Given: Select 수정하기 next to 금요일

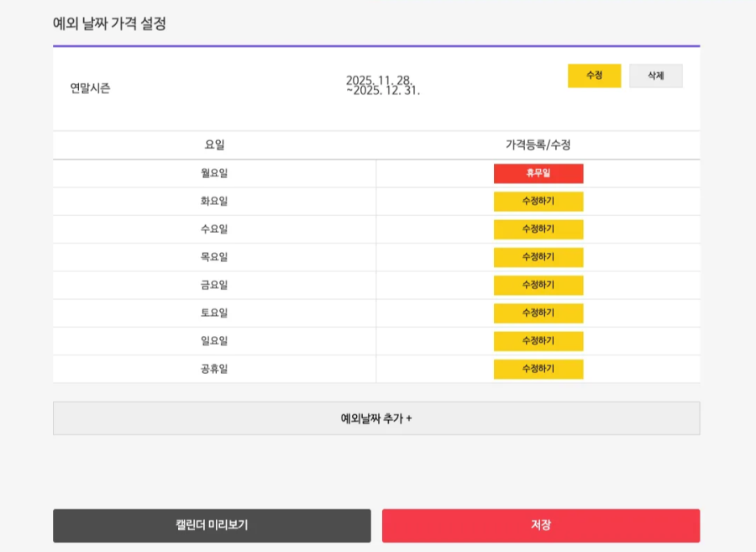Looking at the screenshot, I should (x=538, y=286).
